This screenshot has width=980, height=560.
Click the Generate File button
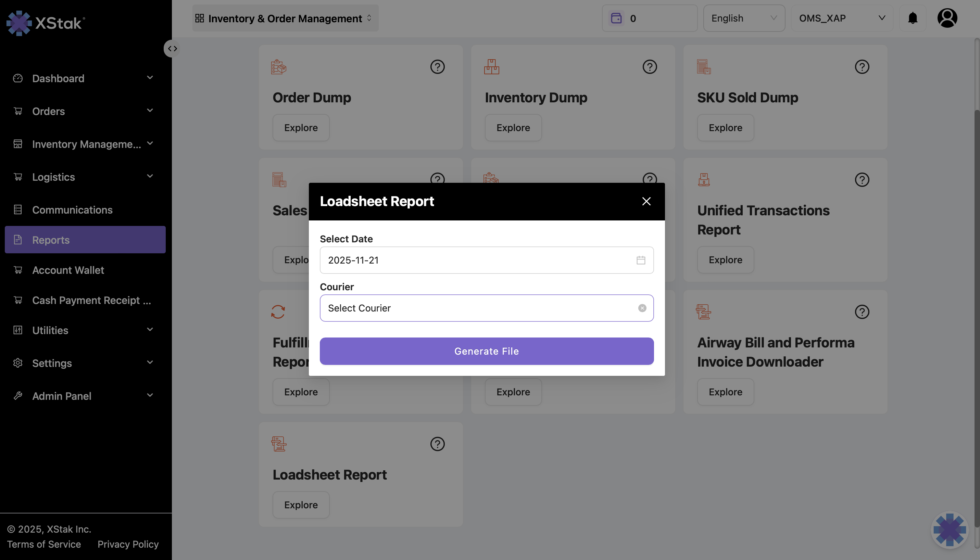[486, 351]
